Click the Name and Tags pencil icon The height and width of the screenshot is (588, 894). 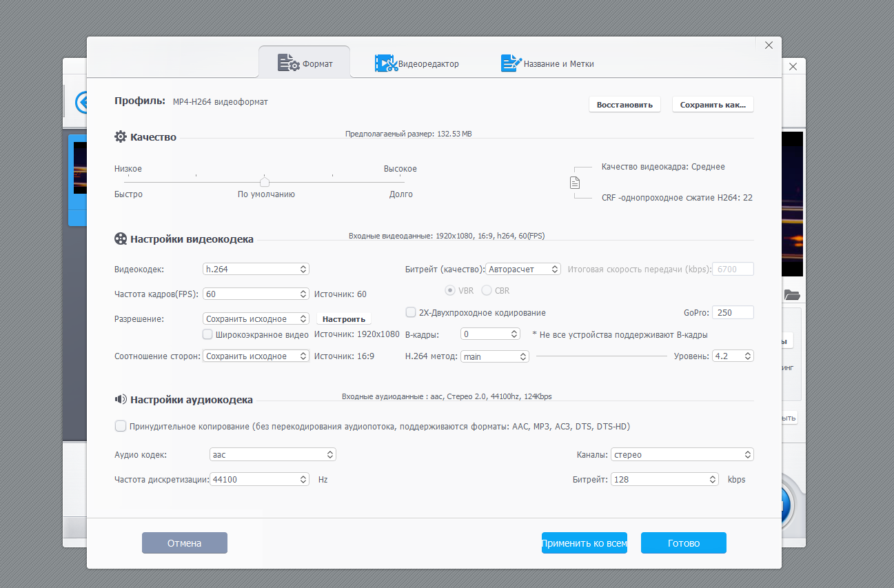click(511, 63)
